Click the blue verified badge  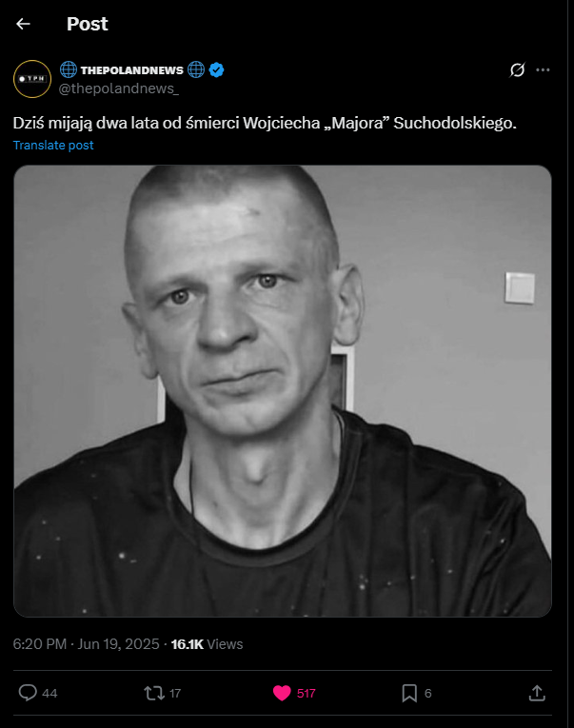point(216,70)
